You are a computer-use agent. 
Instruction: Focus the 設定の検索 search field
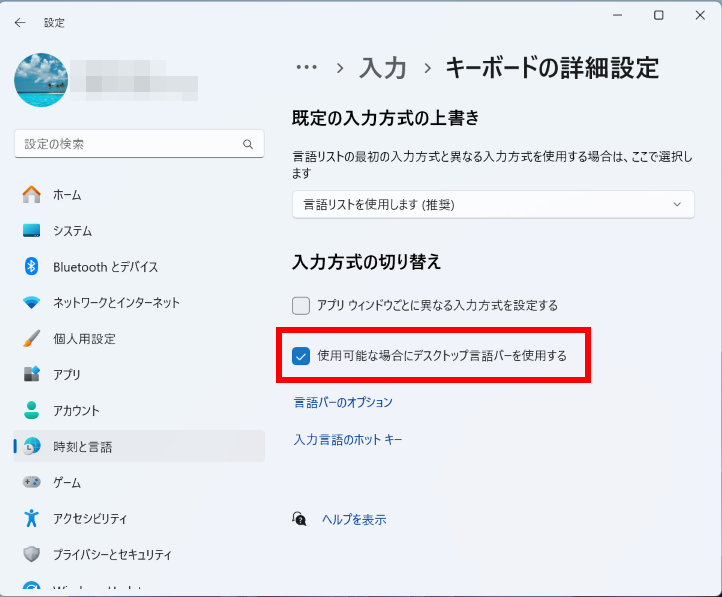[x=139, y=144]
